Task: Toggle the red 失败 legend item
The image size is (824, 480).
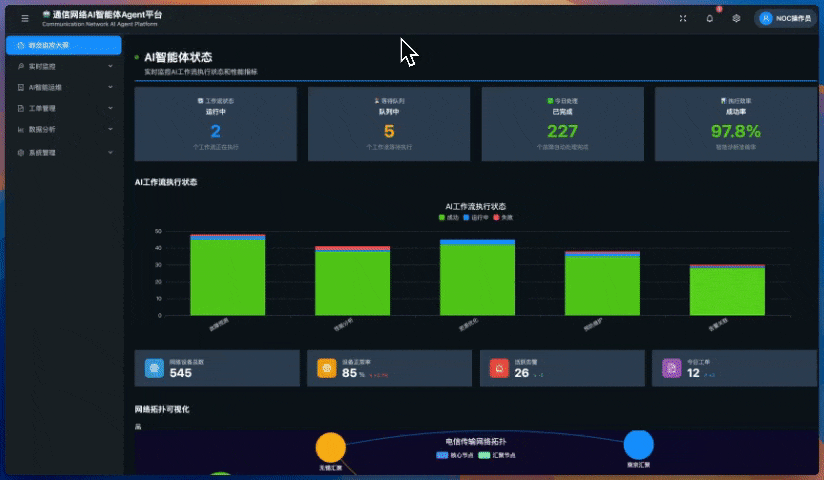Action: pos(503,217)
